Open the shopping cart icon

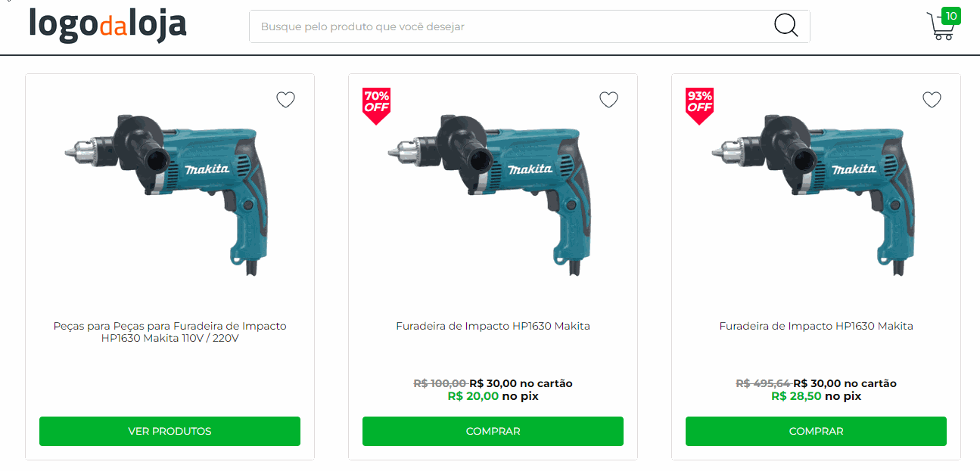pyautogui.click(x=940, y=26)
